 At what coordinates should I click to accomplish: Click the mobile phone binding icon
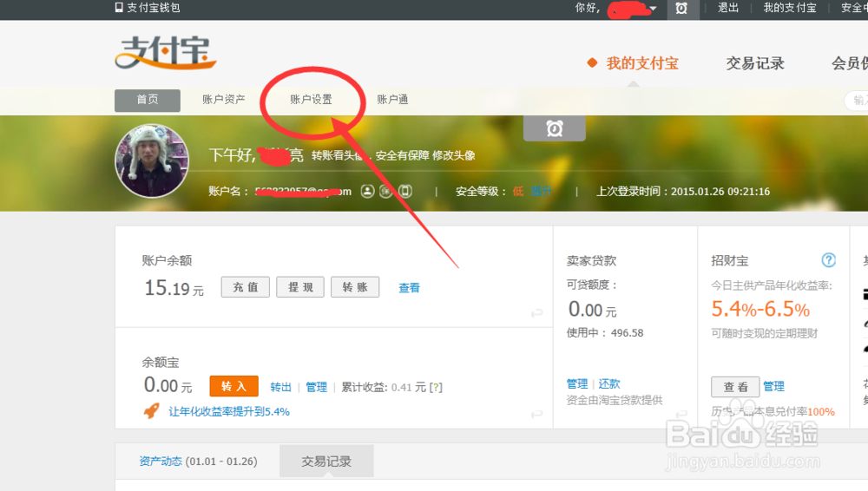405,191
